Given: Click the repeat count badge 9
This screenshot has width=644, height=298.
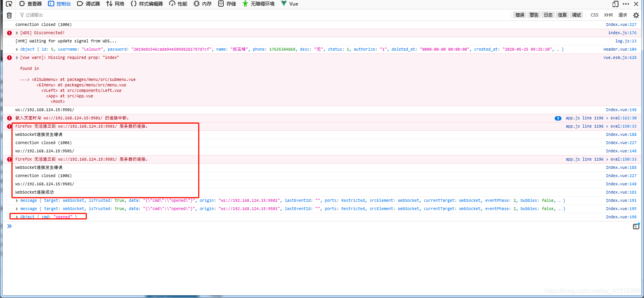Looking at the screenshot, I should click(x=558, y=118).
